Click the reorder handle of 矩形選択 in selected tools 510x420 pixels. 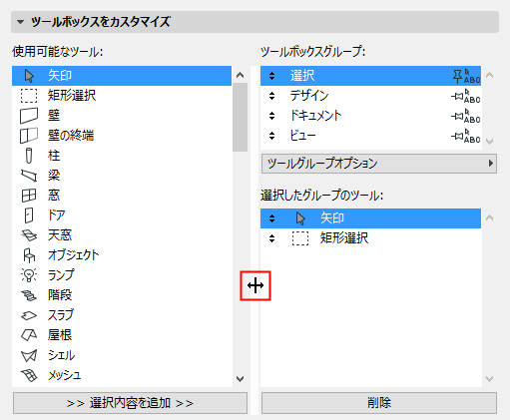pos(271,238)
